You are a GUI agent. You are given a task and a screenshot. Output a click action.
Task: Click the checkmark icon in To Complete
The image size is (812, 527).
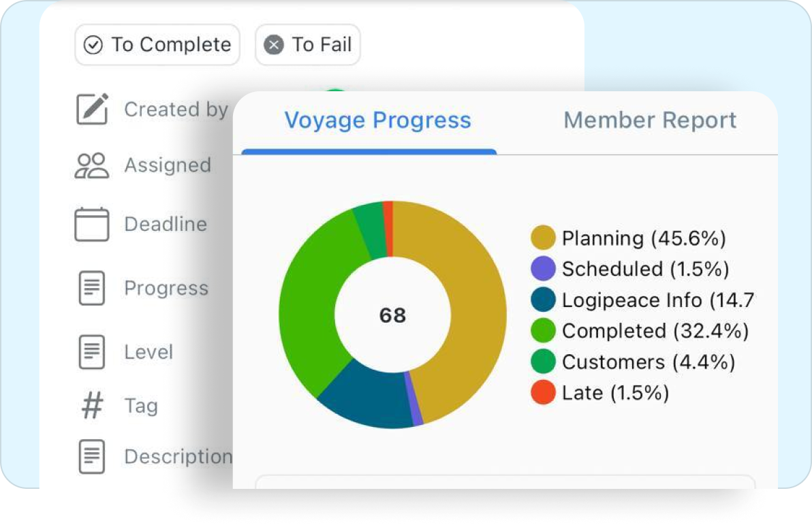[93, 45]
